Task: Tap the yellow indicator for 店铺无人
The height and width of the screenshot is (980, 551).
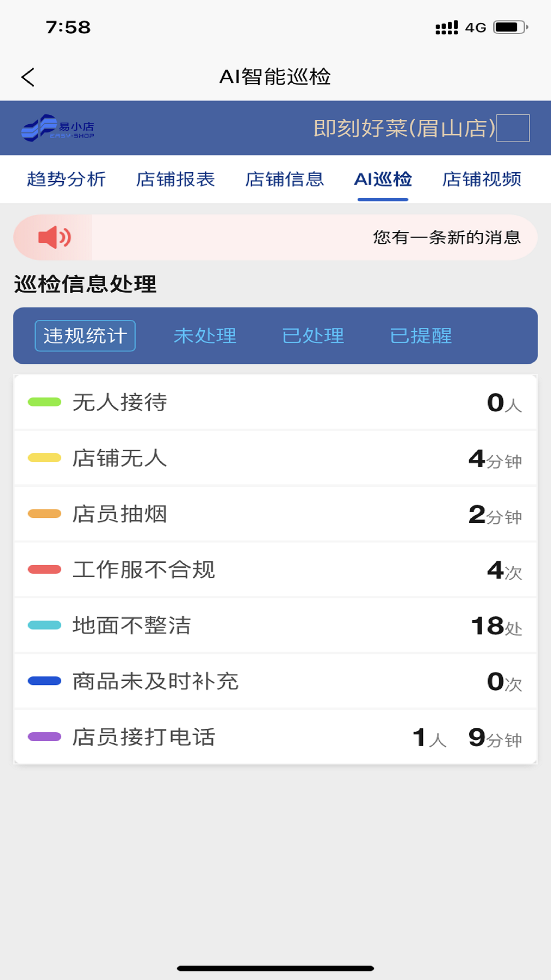Action: 44,458
